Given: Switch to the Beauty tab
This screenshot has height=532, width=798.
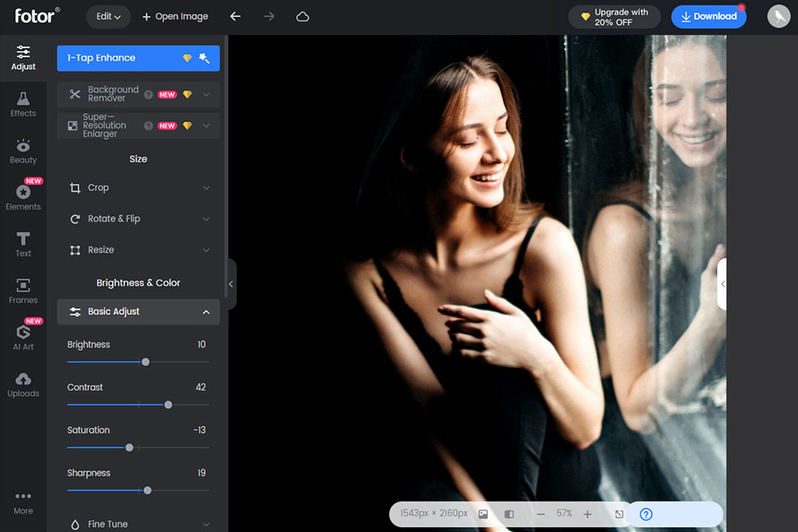Looking at the screenshot, I should pos(23,152).
